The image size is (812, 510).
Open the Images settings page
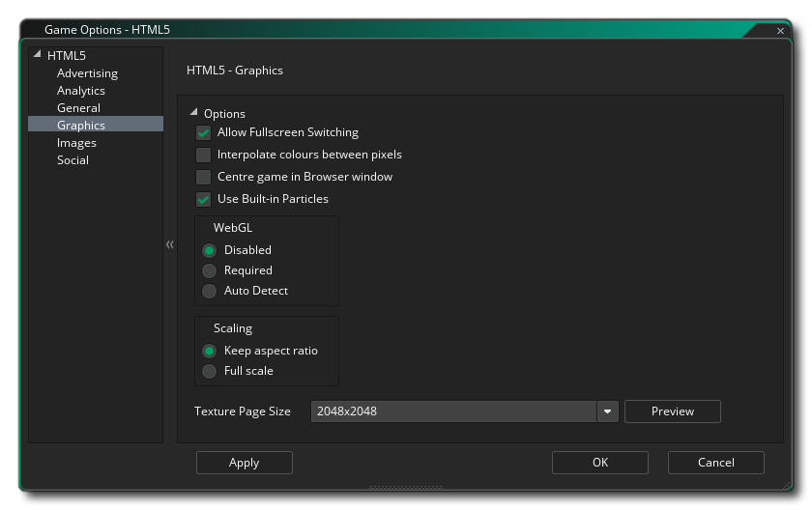[76, 143]
